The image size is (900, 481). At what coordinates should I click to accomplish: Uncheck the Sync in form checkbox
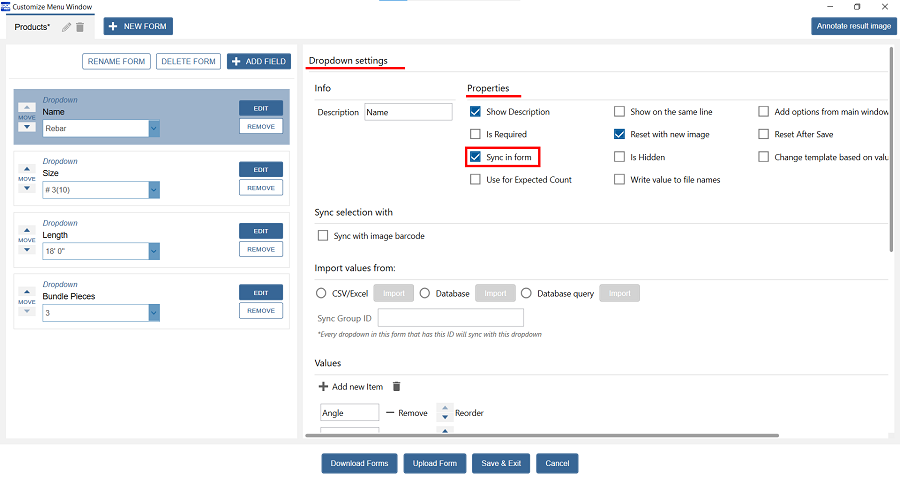pos(475,157)
